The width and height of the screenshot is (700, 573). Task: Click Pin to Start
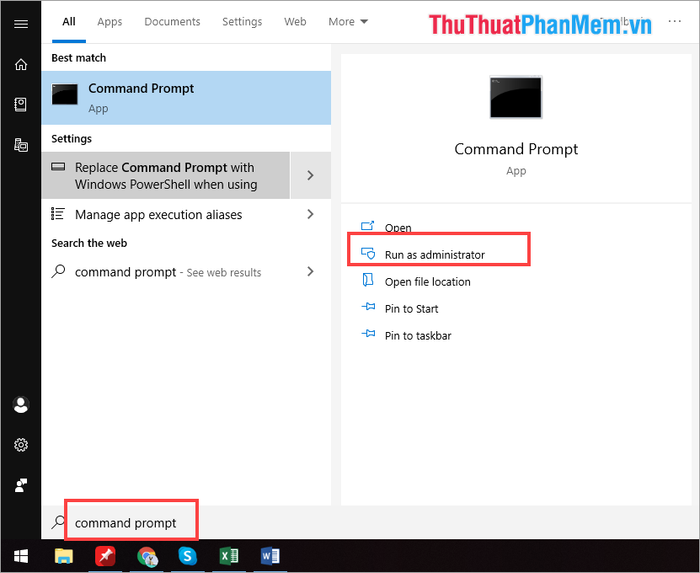tap(412, 308)
